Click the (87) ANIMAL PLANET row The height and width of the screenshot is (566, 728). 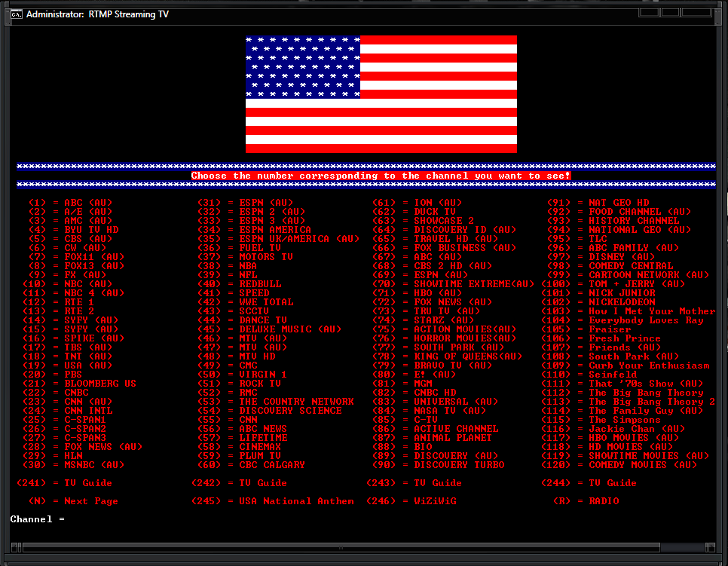[433, 438]
